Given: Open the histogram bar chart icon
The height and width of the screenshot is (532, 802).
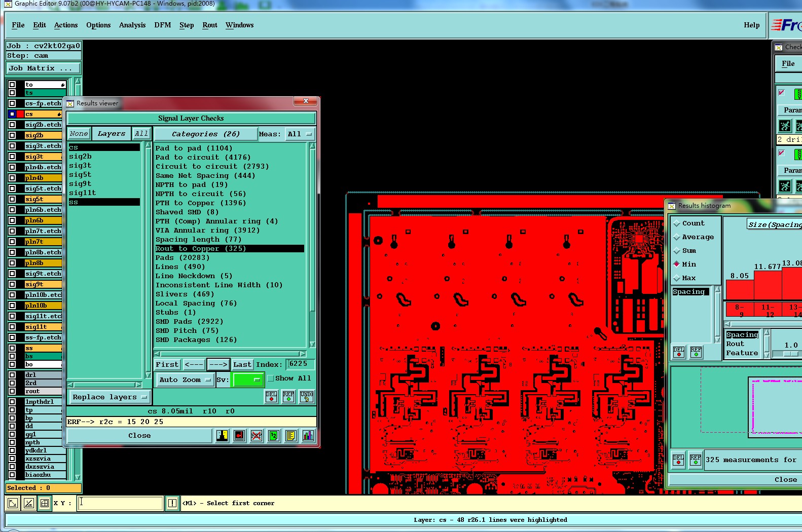Looking at the screenshot, I should 308,436.
